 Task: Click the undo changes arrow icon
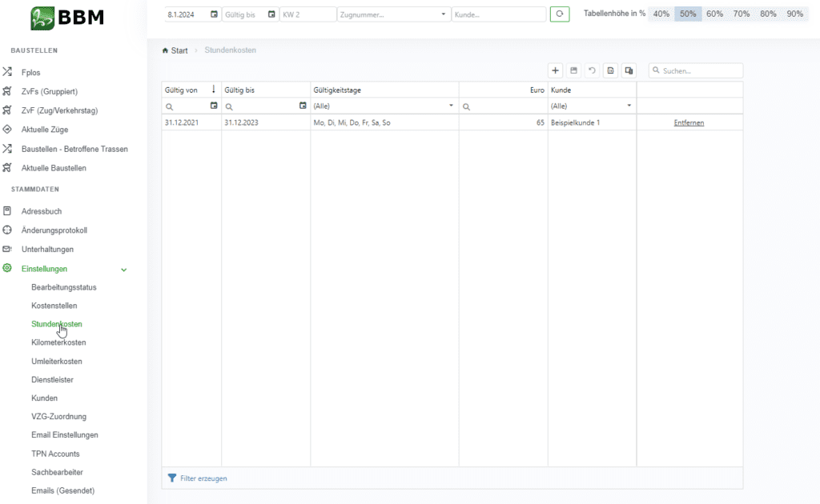(592, 70)
